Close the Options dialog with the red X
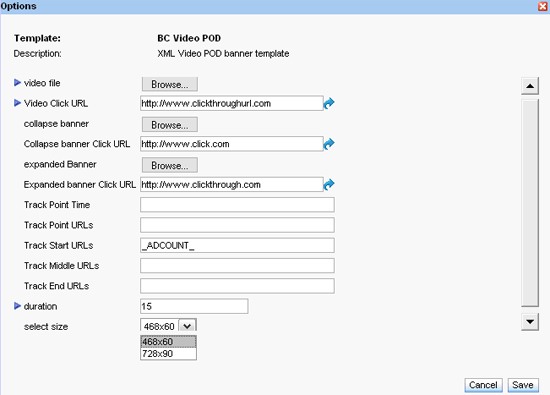 pyautogui.click(x=543, y=6)
